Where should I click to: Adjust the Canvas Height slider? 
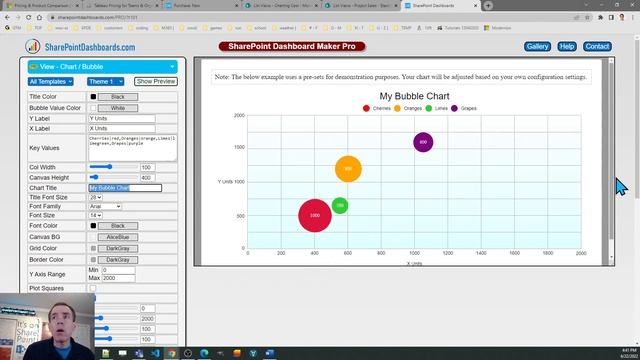(x=113, y=178)
